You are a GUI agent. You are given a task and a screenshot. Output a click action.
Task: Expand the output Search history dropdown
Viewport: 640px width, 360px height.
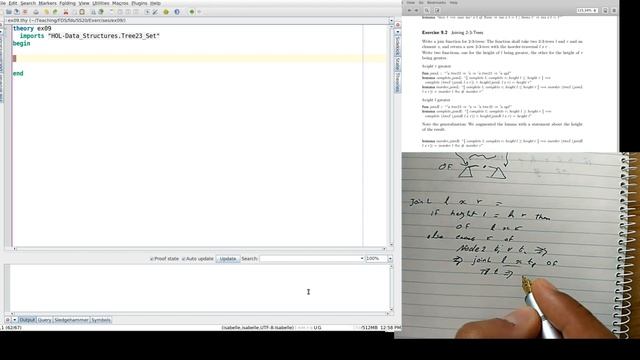(362, 258)
